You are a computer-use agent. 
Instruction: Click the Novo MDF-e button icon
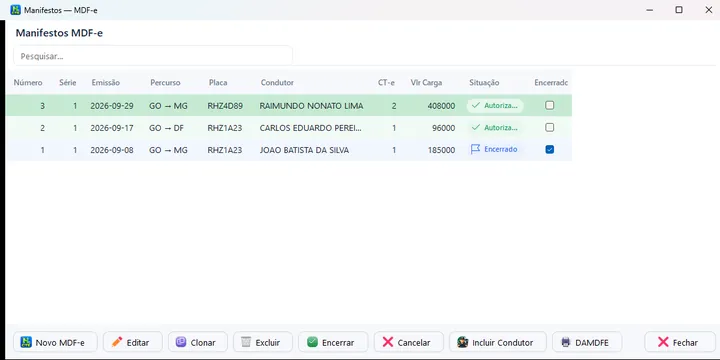click(x=26, y=342)
